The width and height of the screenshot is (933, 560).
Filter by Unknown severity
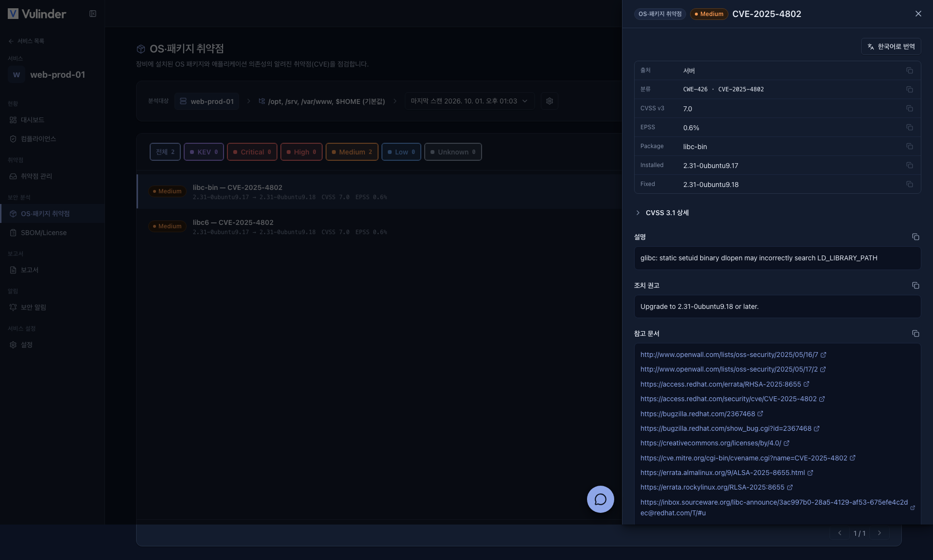(x=453, y=152)
